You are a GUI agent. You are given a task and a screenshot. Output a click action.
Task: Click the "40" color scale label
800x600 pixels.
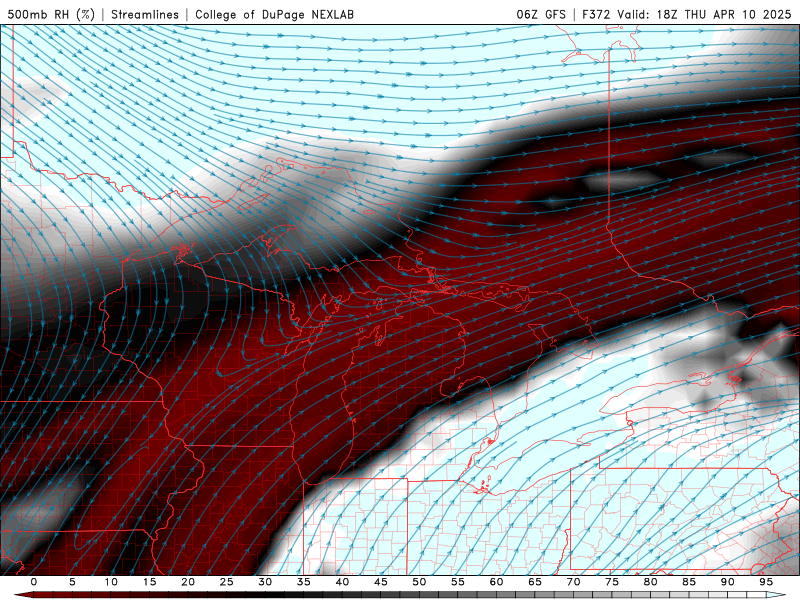coord(342,582)
